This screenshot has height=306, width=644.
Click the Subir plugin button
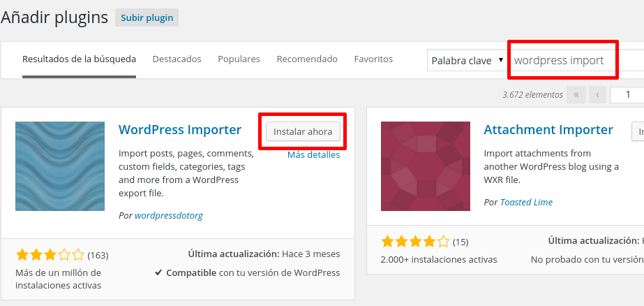coord(147,17)
